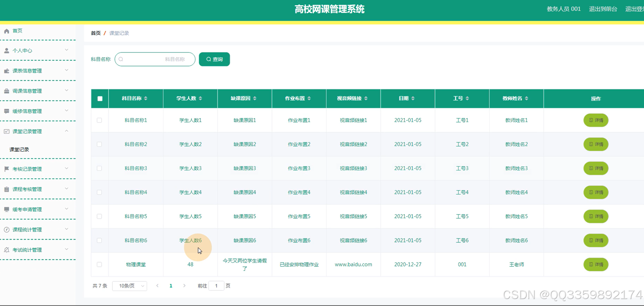This screenshot has height=306, width=644.
Task: Check the row 科目名称3 checkbox
Action: pyautogui.click(x=99, y=168)
